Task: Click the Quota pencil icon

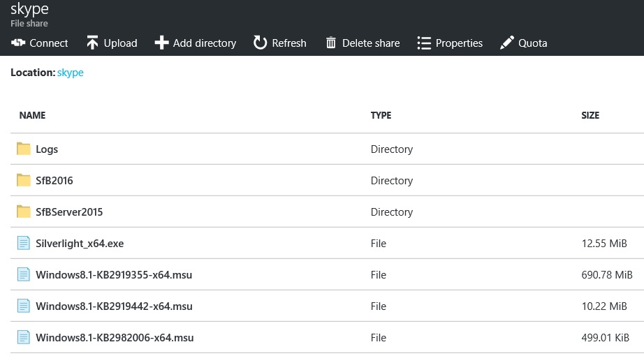Action: click(507, 43)
